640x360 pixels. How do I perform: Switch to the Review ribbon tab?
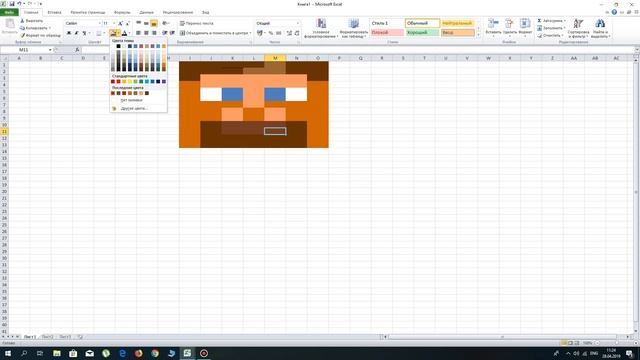tap(178, 12)
